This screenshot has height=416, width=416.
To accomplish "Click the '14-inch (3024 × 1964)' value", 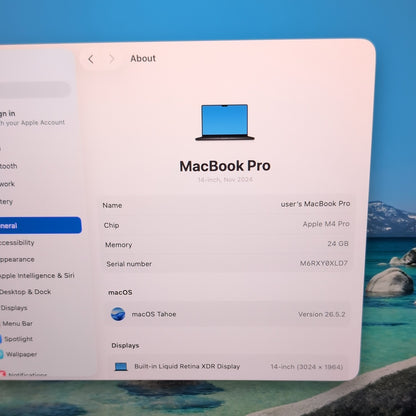I will coord(307,367).
